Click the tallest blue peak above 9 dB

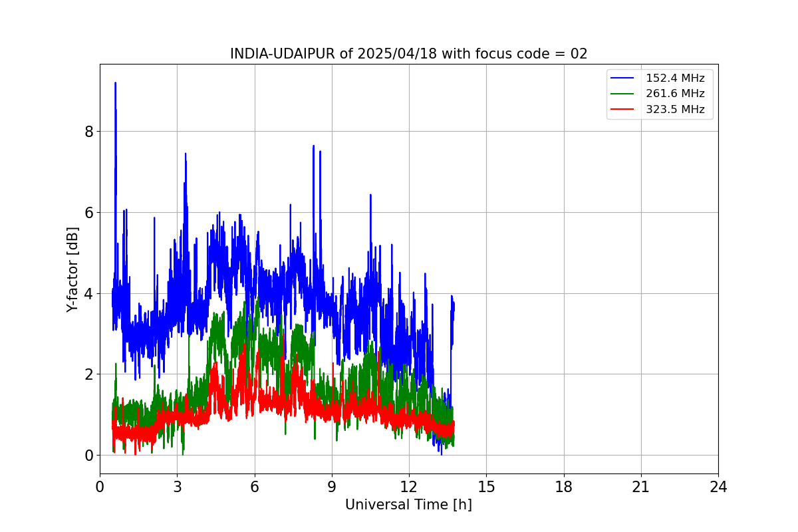(x=115, y=84)
